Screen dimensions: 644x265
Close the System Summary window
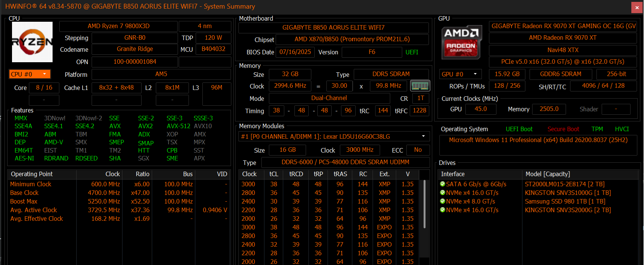tap(637, 7)
